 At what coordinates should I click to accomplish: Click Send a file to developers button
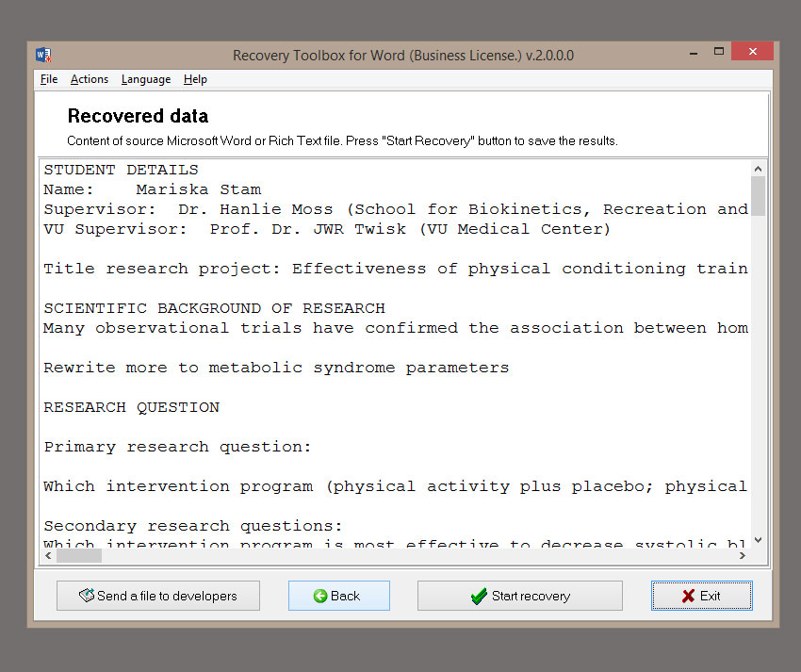158,596
